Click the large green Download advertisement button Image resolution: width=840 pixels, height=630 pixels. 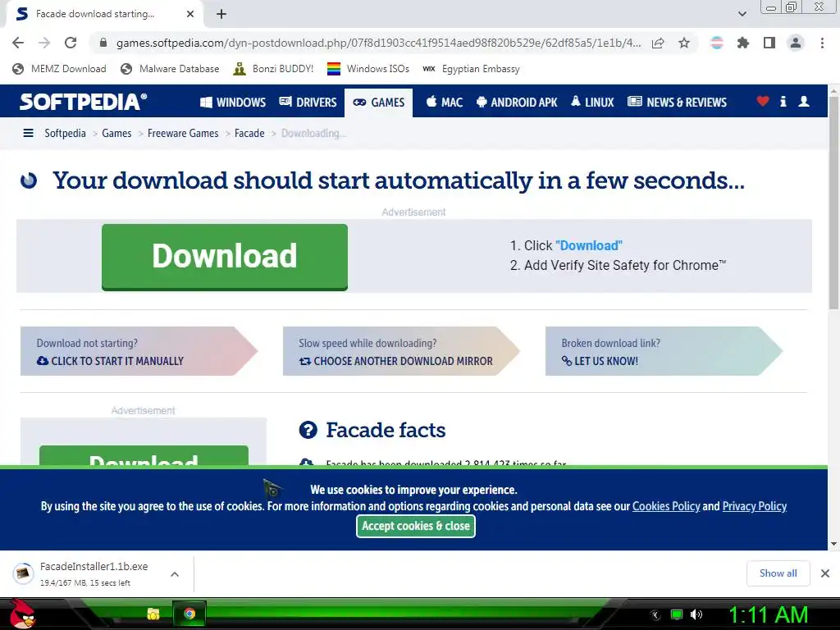tap(225, 257)
